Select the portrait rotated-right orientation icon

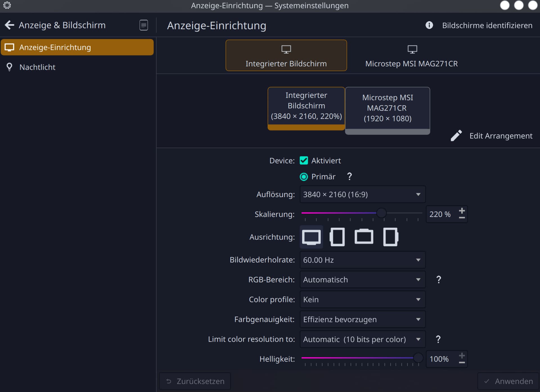[390, 237]
